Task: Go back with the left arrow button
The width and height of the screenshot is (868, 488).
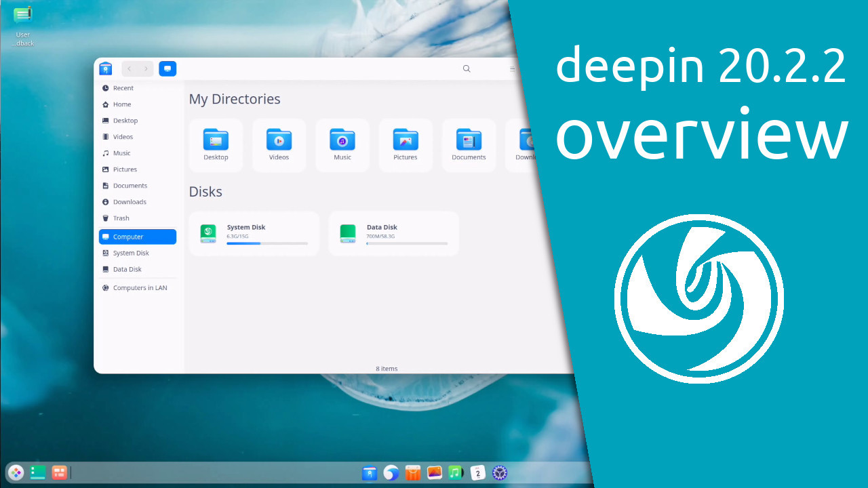Action: [x=130, y=68]
